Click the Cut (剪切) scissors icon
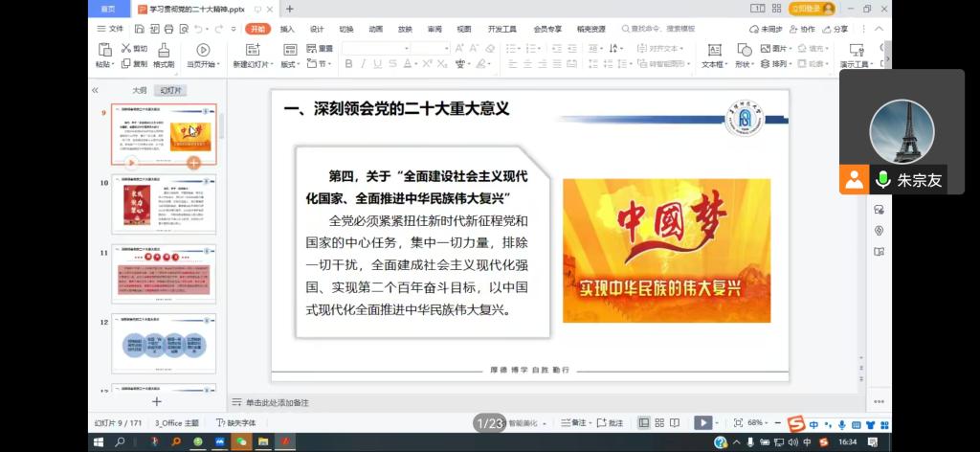The height and width of the screenshot is (452, 980). (x=126, y=48)
